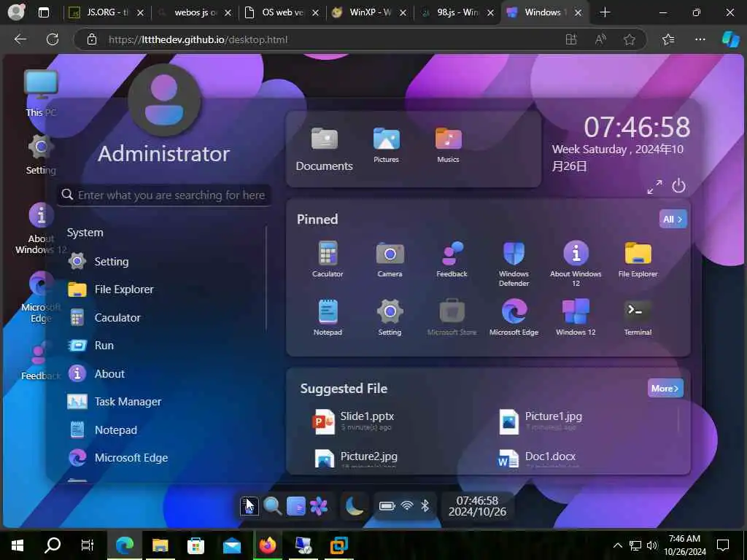The height and width of the screenshot is (560, 747).
Task: Open the host volume speaker icon
Action: 651,545
